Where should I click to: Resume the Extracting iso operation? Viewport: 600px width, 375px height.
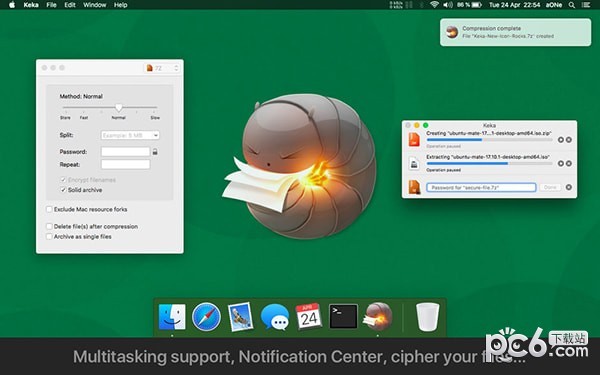pyautogui.click(x=561, y=163)
